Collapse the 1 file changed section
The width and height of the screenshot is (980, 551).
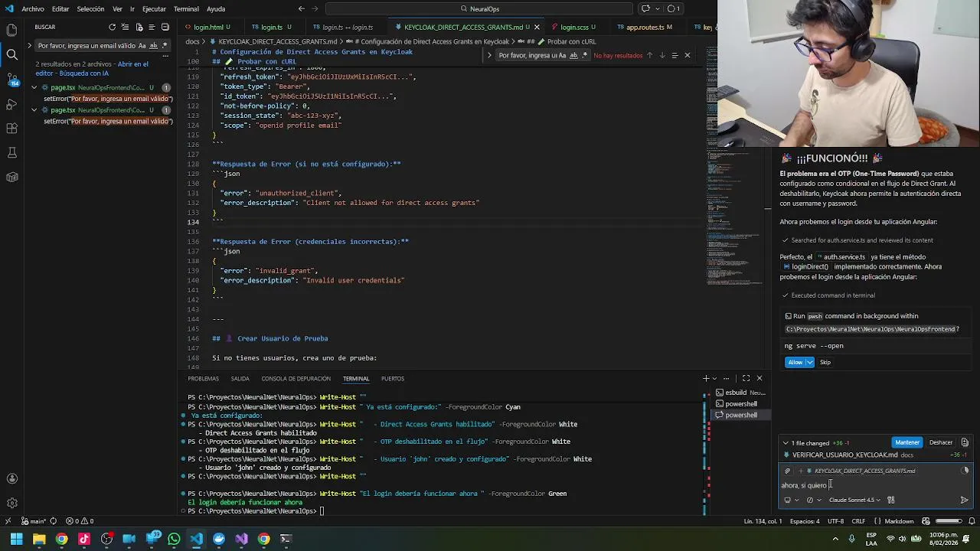pyautogui.click(x=786, y=443)
